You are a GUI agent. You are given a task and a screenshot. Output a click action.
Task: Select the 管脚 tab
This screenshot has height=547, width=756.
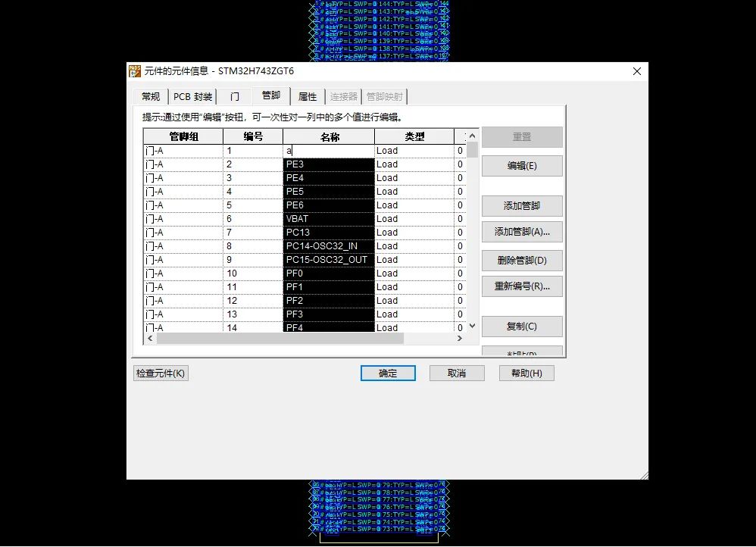click(271, 95)
